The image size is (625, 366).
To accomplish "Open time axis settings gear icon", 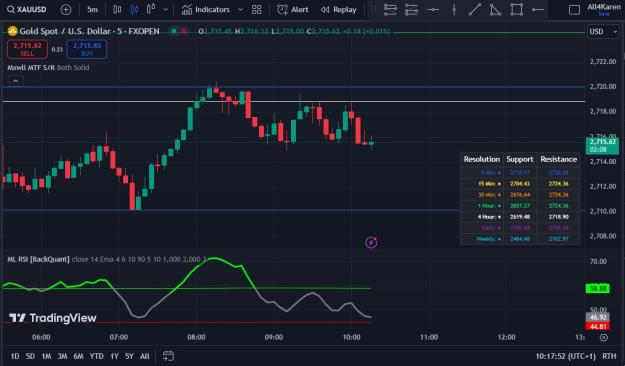I will click(x=604, y=337).
